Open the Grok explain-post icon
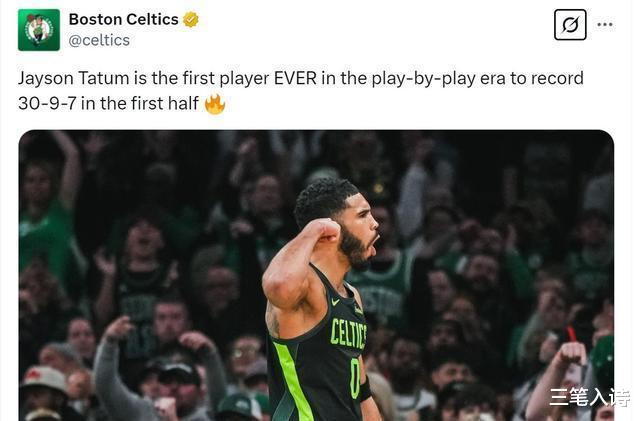Image resolution: width=640 pixels, height=421 pixels. pyautogui.click(x=570, y=25)
